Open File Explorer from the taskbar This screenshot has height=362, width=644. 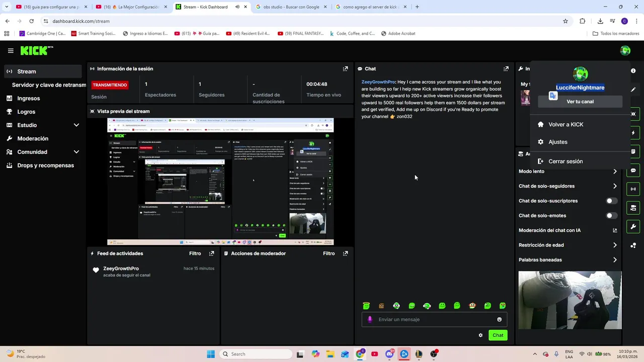(330, 354)
